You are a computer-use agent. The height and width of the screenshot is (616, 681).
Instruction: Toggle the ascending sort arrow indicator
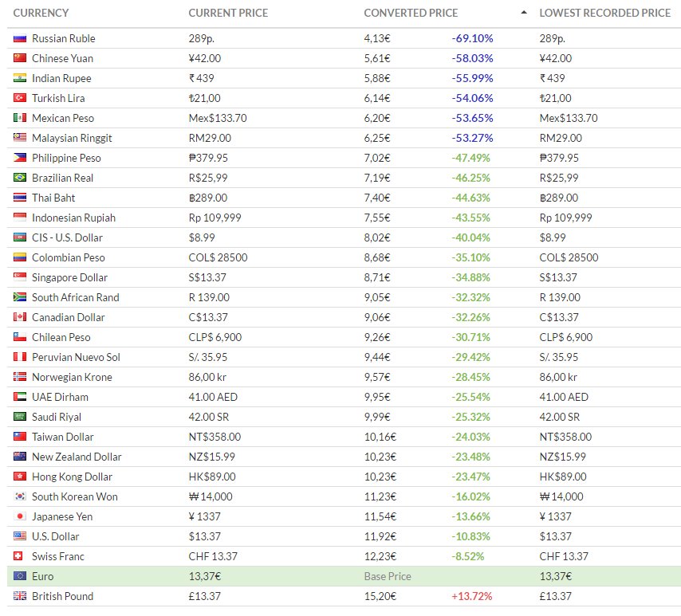click(x=524, y=13)
